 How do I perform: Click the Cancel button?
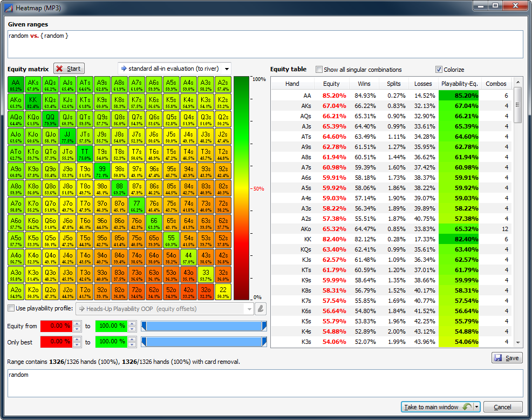coord(503,407)
